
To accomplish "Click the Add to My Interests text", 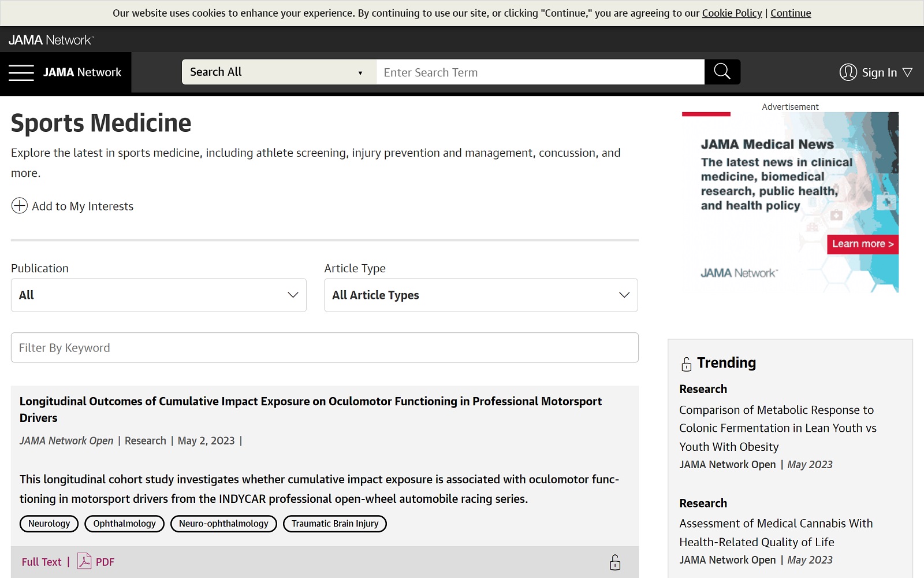I will pos(83,206).
